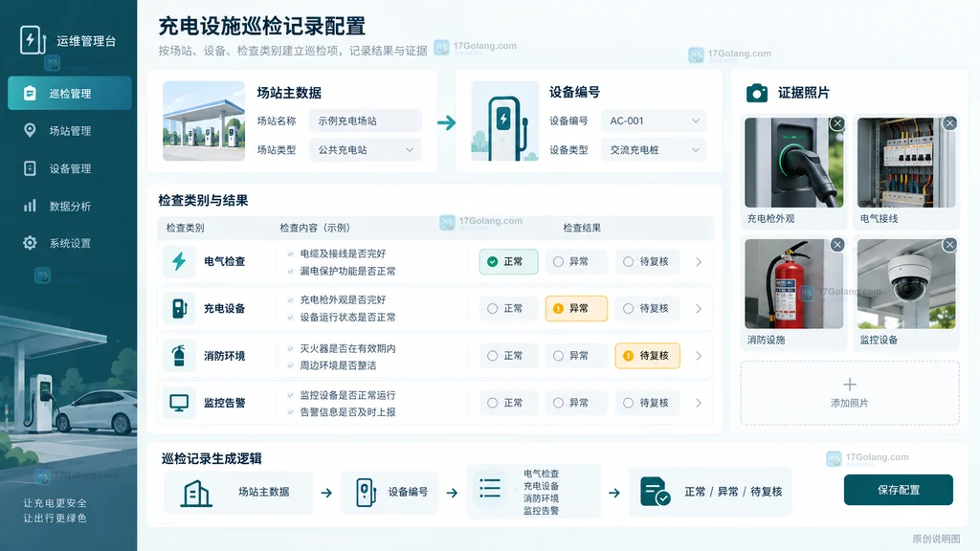Click 漏电保护功能是否正常 check item
The height and width of the screenshot is (551, 980).
[x=347, y=271]
